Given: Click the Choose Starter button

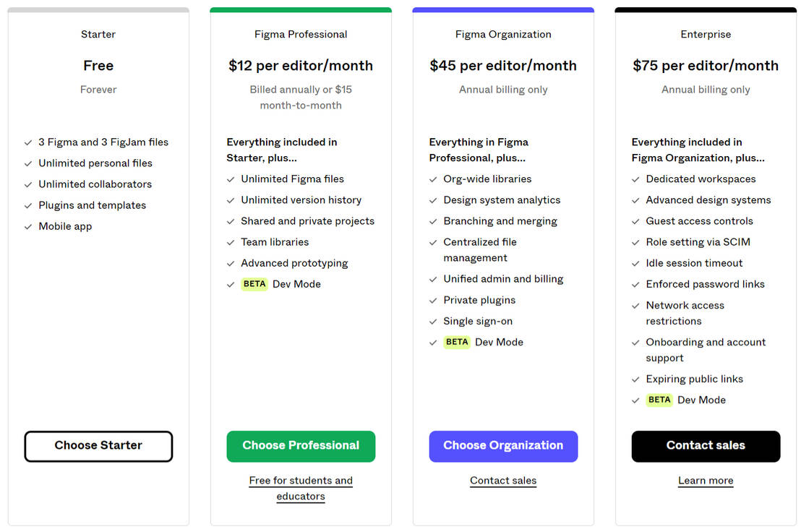Looking at the screenshot, I should coord(98,446).
